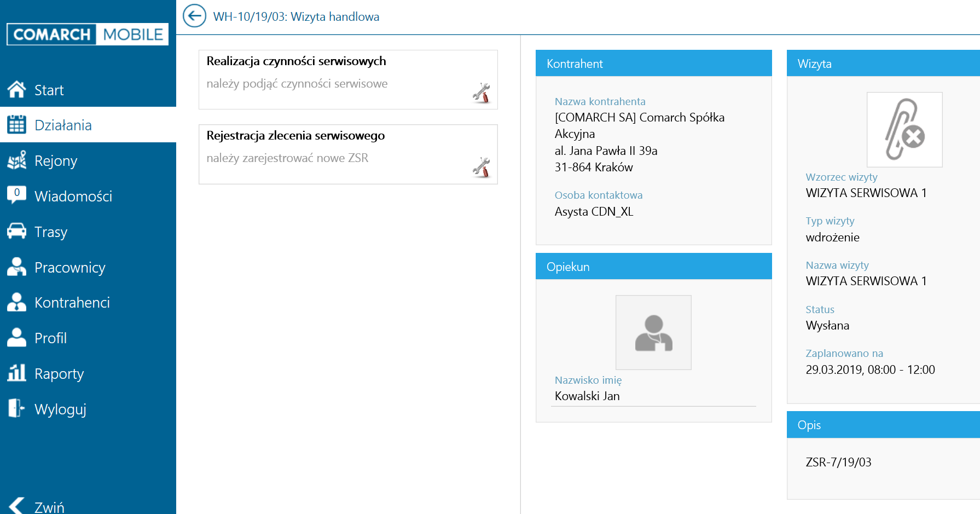The height and width of the screenshot is (514, 980).
Task: Click the Wizyta panel header
Action: [x=883, y=63]
